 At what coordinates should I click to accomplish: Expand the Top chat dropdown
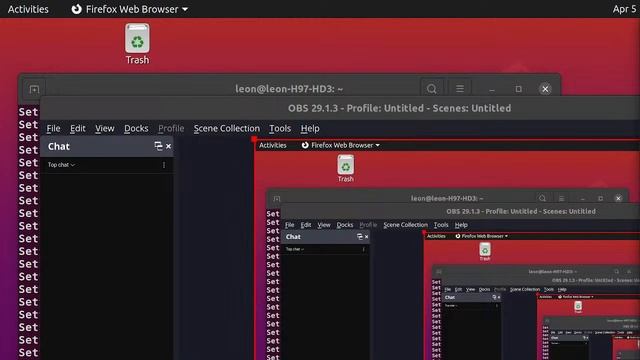(61, 165)
